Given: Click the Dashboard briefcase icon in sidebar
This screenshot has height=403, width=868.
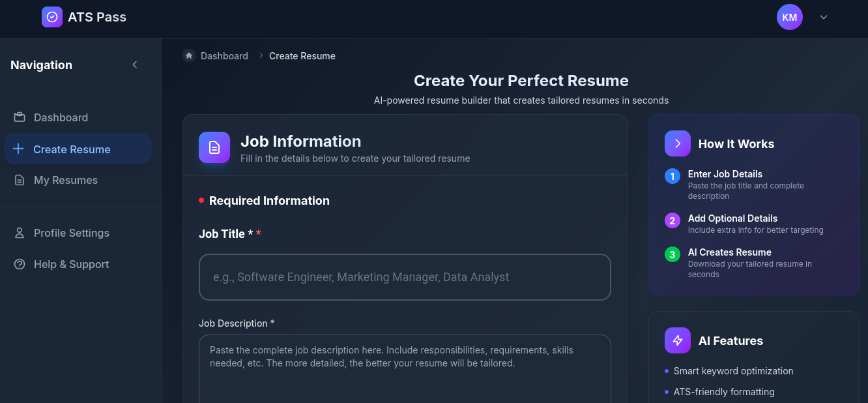Looking at the screenshot, I should [x=20, y=117].
